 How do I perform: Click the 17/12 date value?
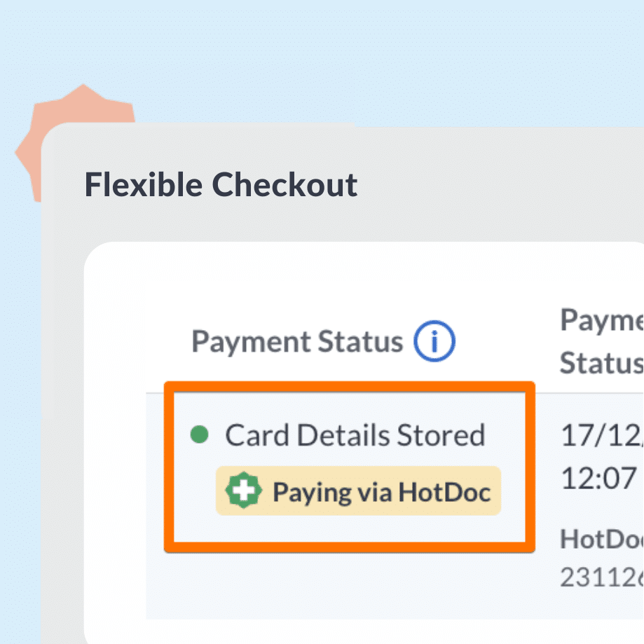(x=601, y=435)
